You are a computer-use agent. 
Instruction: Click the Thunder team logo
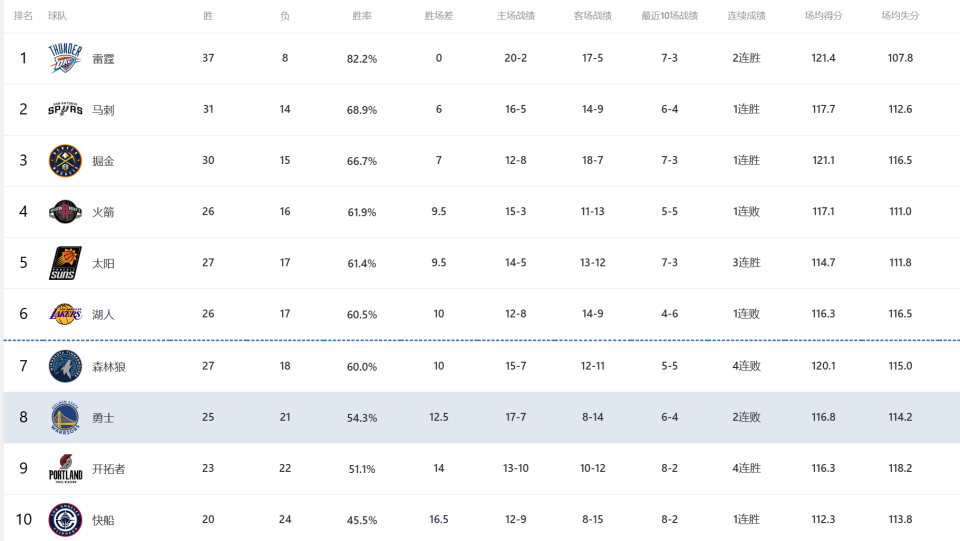point(66,58)
